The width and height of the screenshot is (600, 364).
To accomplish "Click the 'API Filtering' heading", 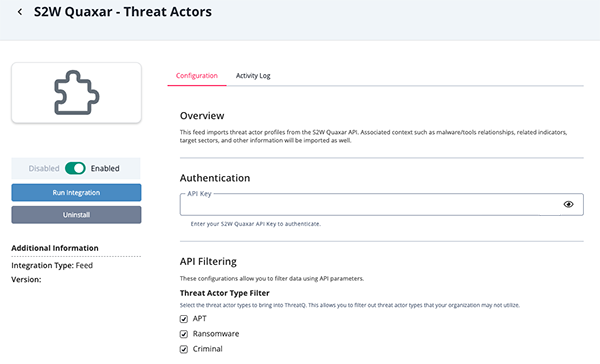I will click(208, 261).
